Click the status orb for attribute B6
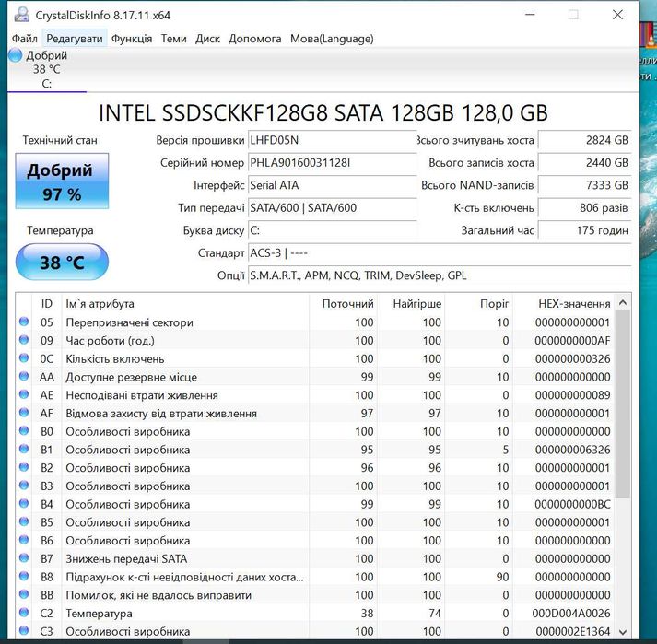Viewport: 657px width, 644px height. (x=24, y=539)
